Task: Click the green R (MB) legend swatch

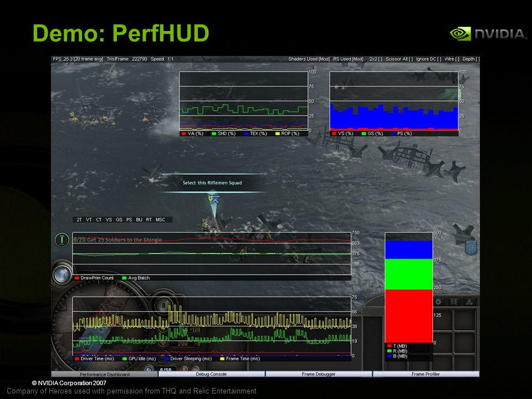Action: (x=389, y=351)
